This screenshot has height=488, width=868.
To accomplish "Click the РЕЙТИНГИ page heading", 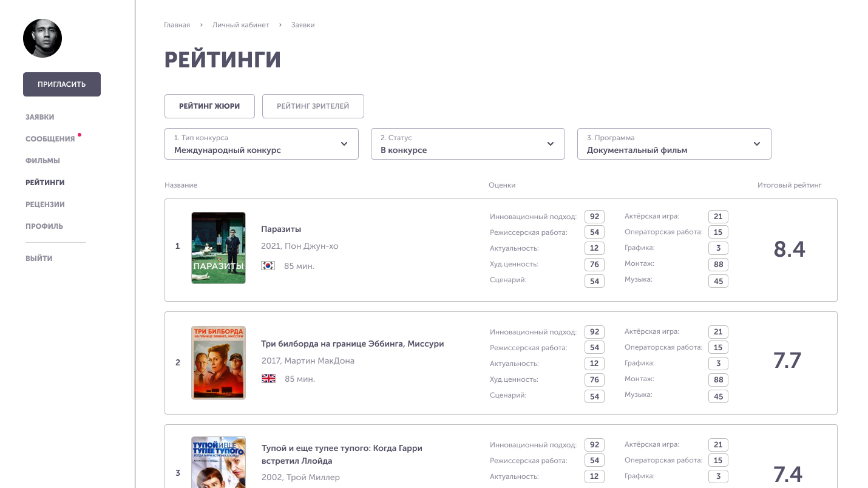I will point(223,60).
